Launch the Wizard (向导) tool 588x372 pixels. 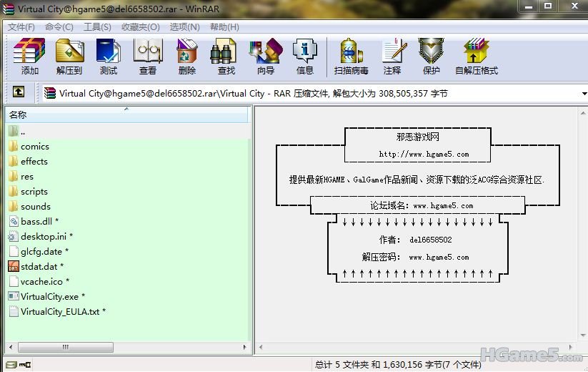pos(266,50)
